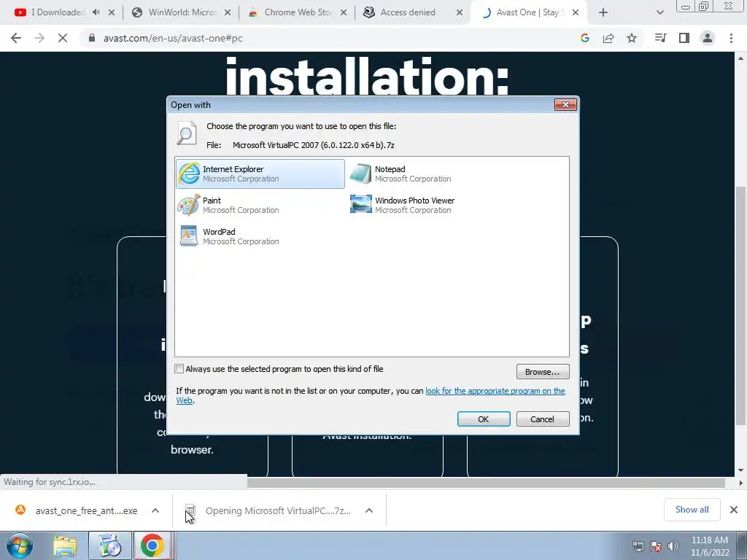Open media controls icon in toolbar
Viewport: 747px width, 560px height.
(x=660, y=38)
